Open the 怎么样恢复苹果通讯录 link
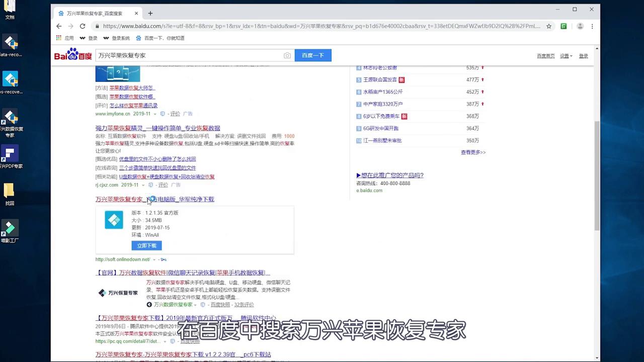This screenshot has height=362, width=644. [x=133, y=106]
